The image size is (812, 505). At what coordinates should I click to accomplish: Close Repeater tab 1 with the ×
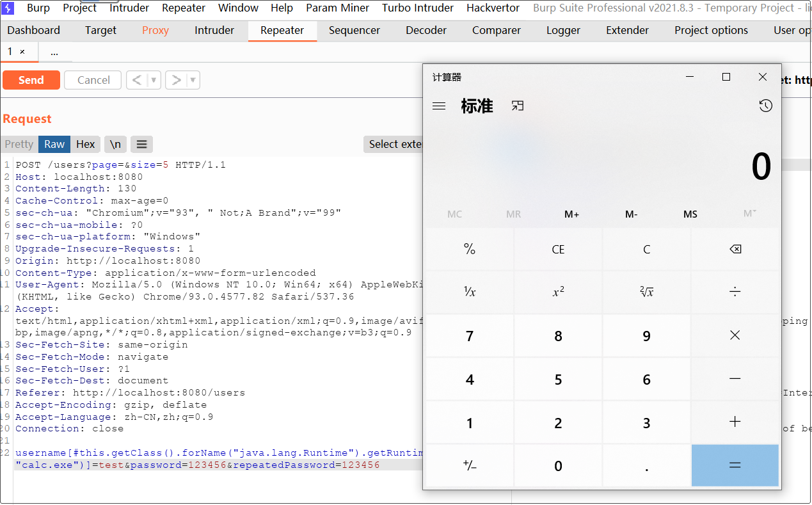coord(22,52)
